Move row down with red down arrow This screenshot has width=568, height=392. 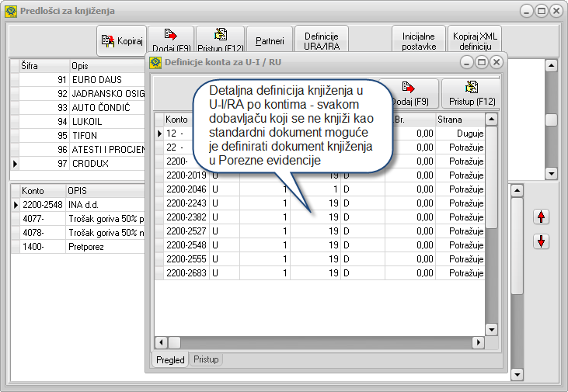click(x=542, y=241)
